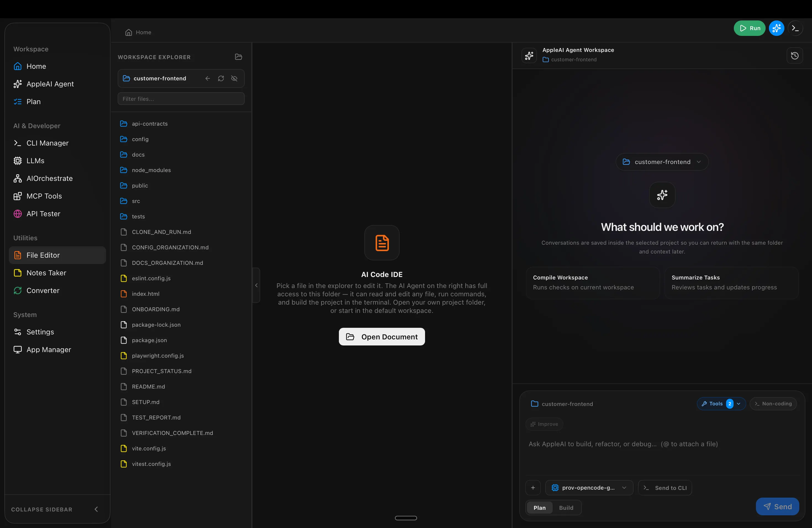The width and height of the screenshot is (812, 528).
Task: Open TEST_REPORT.md file
Action: (x=181, y=418)
